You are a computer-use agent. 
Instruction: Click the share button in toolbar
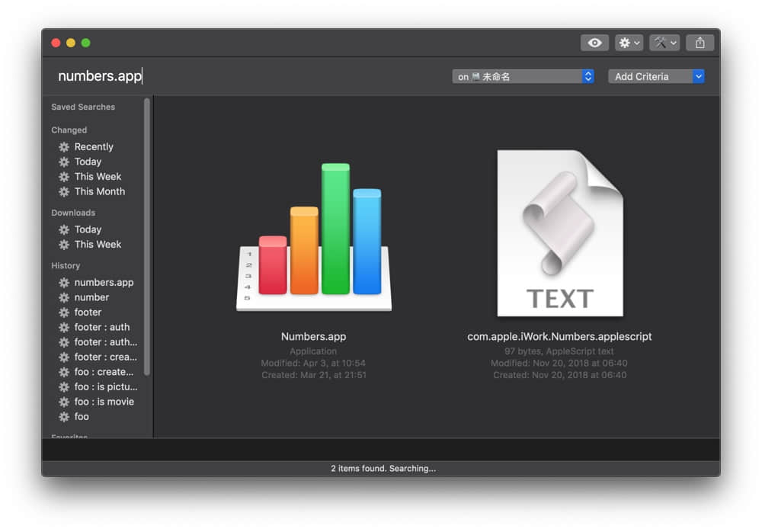point(700,43)
